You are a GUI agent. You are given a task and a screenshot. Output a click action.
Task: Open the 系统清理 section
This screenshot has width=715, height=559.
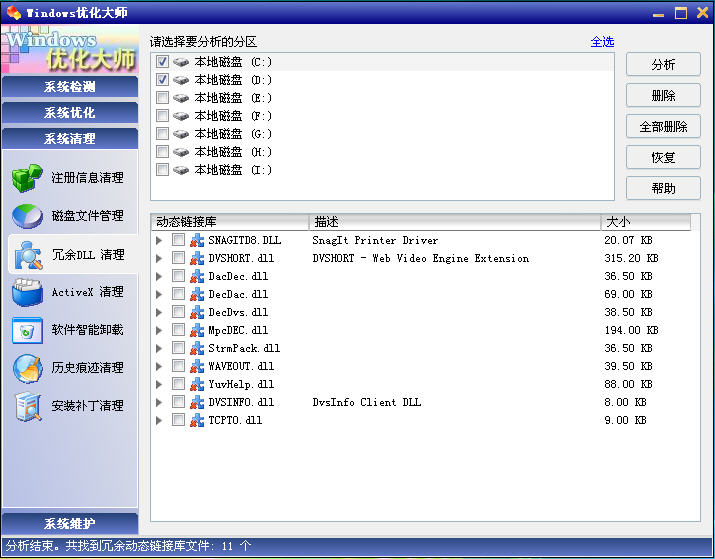tap(70, 139)
